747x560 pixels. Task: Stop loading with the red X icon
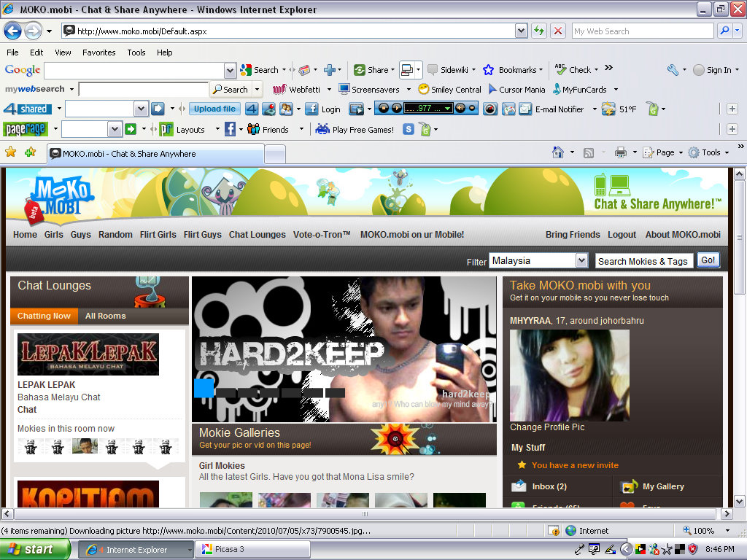tap(558, 31)
